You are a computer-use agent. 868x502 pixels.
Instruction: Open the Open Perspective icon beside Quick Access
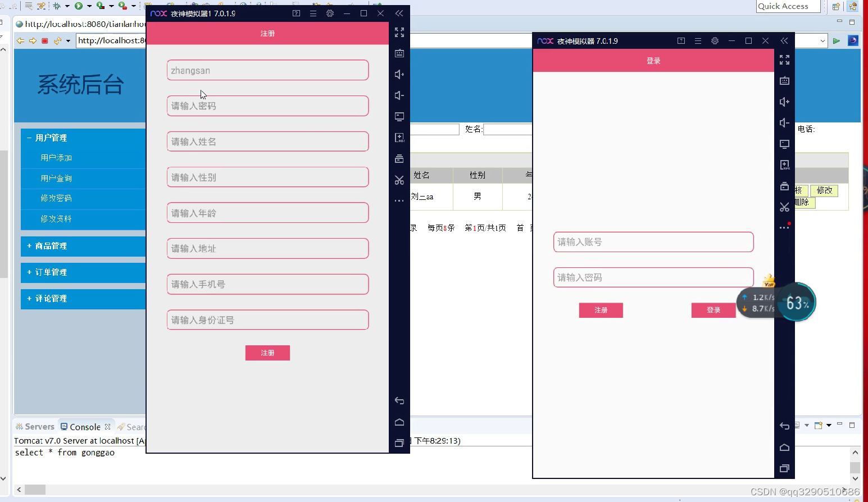tap(837, 7)
